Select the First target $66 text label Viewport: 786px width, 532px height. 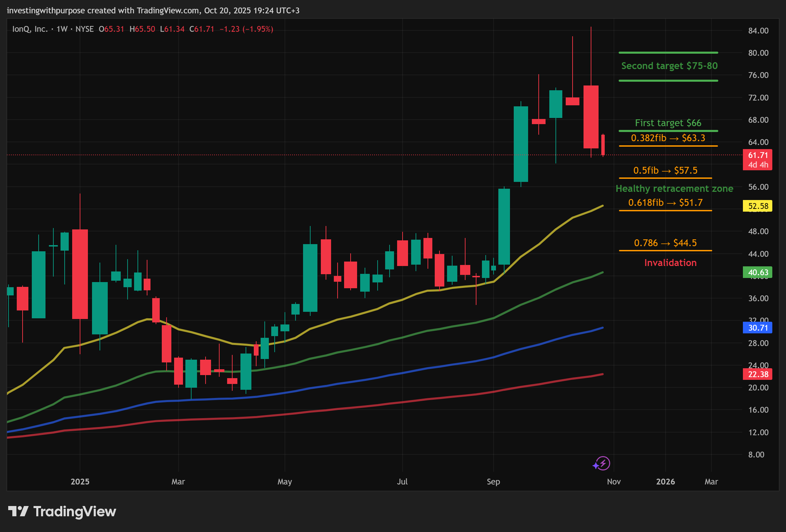(668, 123)
